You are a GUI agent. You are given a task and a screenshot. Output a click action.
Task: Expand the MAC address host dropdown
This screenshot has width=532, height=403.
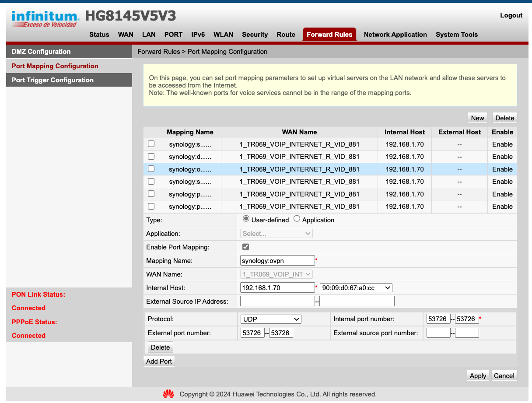coord(356,288)
